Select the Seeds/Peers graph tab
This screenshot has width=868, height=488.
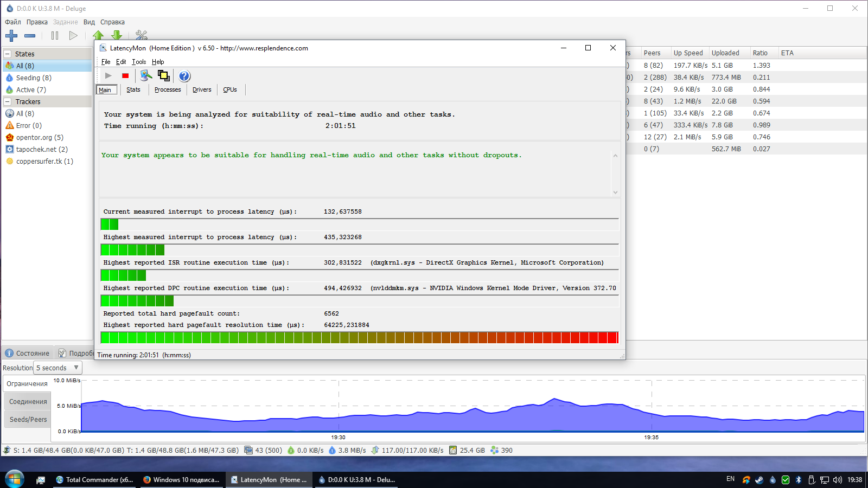tap(28, 420)
